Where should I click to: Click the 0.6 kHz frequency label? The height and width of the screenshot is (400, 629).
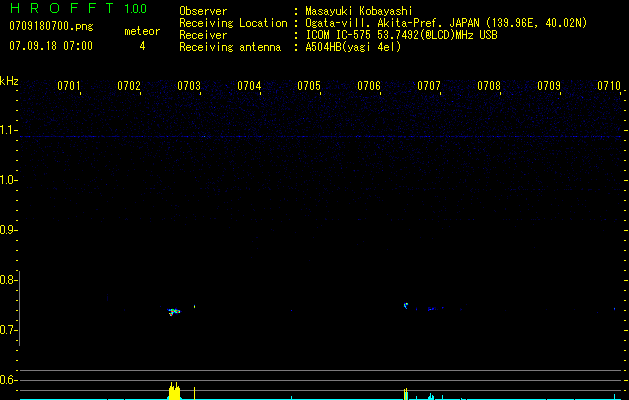8,380
